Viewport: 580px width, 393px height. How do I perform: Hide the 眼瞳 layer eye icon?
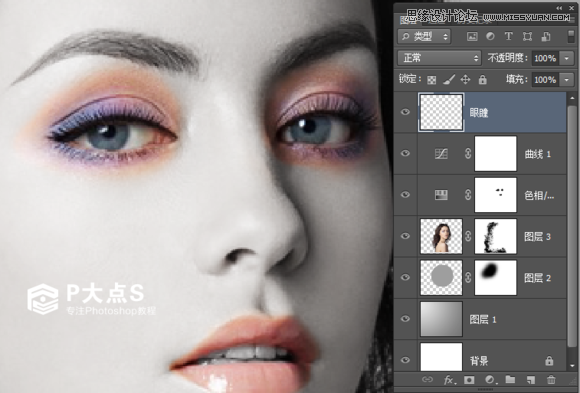[405, 112]
